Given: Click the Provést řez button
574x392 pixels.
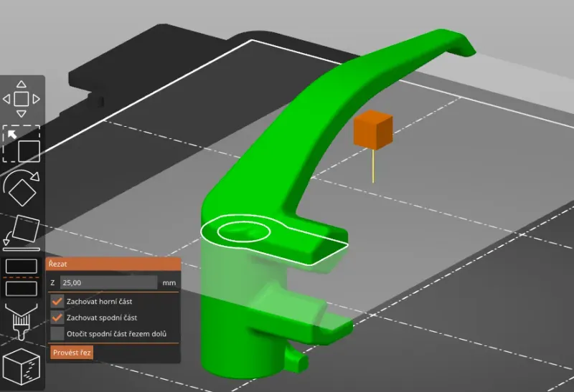Looking at the screenshot, I should [x=72, y=353].
